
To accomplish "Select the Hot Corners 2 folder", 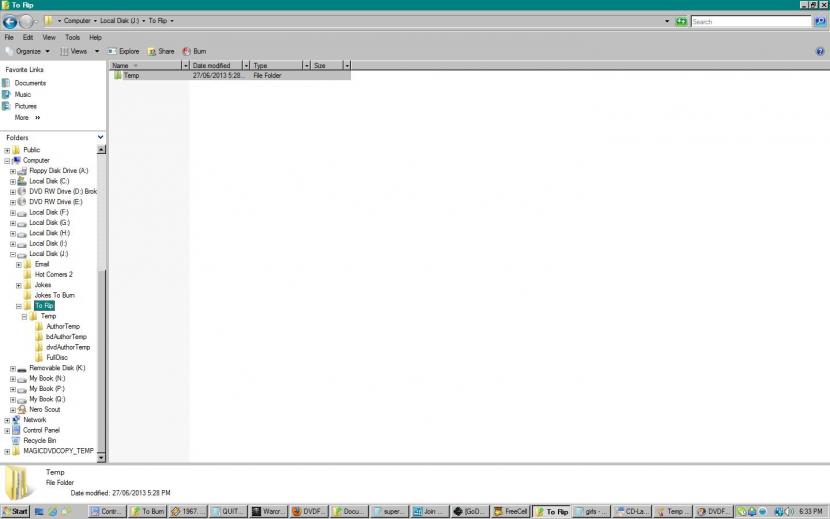I will click(53, 274).
